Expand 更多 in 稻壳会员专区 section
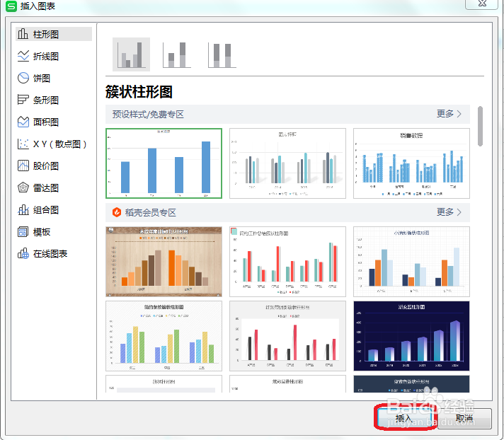The image size is (504, 440). [x=449, y=212]
